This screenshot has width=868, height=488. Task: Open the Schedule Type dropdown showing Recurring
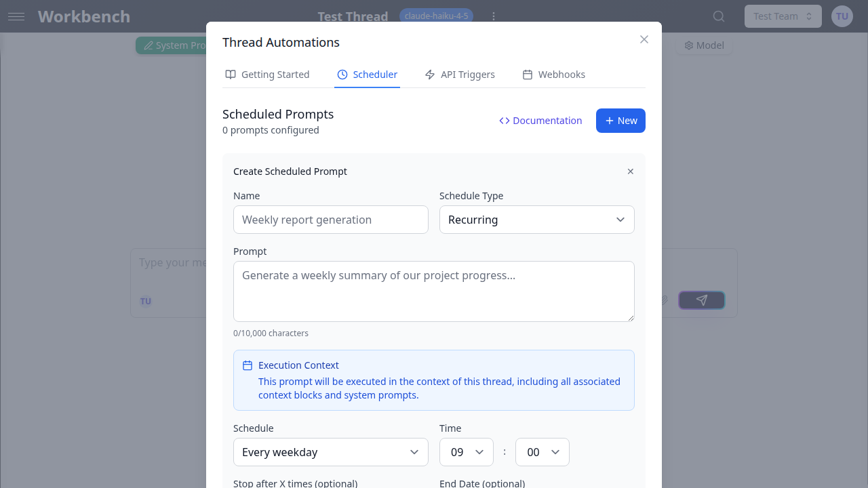click(536, 220)
